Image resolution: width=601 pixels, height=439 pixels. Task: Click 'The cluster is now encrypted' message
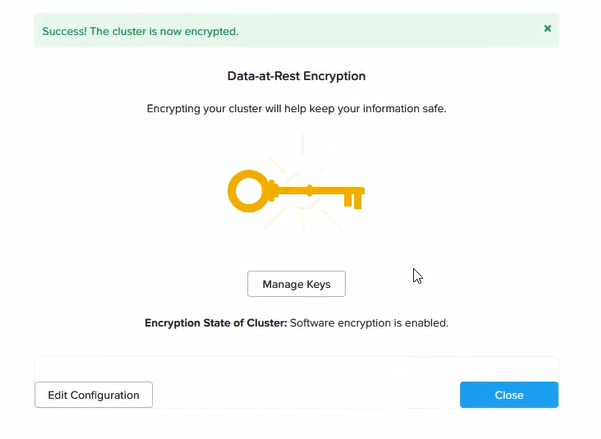[166, 31]
